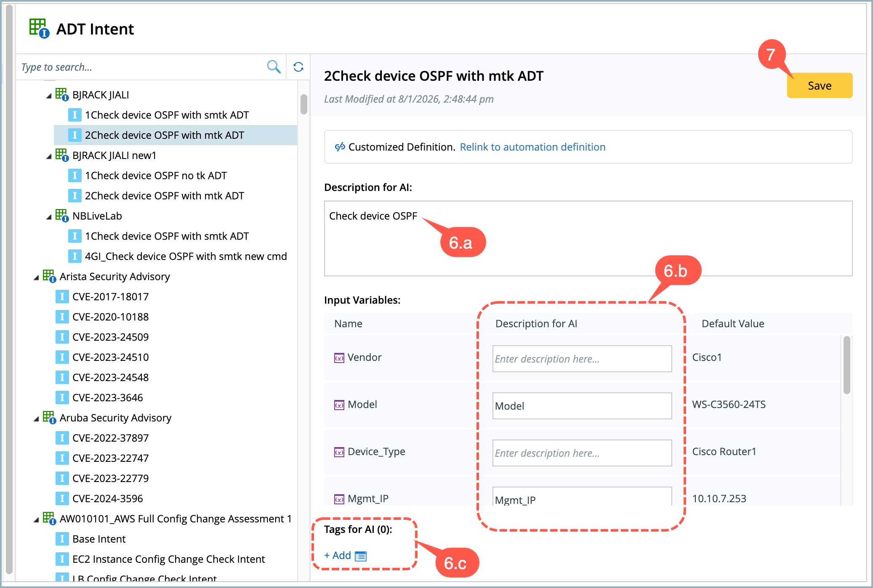Click the input variables table scrollbar
Screen dimensions: 873x588
point(846,365)
